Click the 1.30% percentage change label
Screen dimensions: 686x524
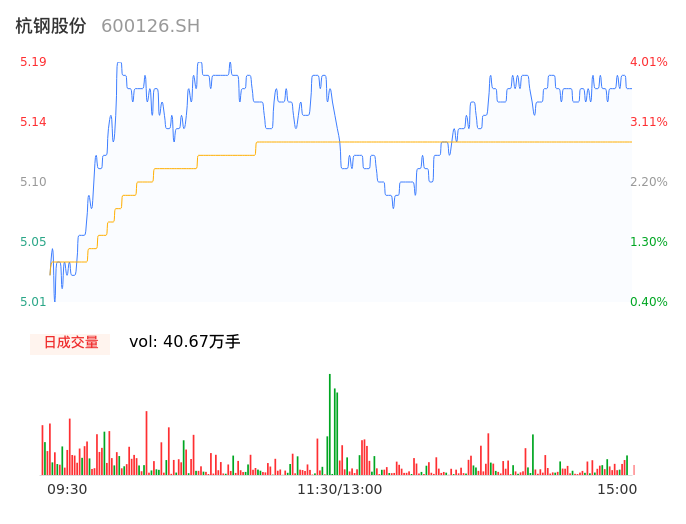(x=649, y=242)
